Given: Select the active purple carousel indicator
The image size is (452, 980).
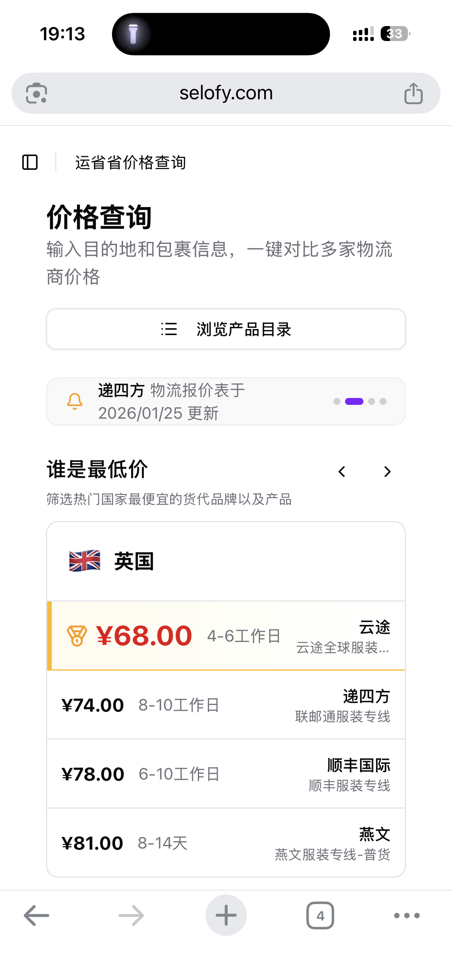Looking at the screenshot, I should [354, 401].
